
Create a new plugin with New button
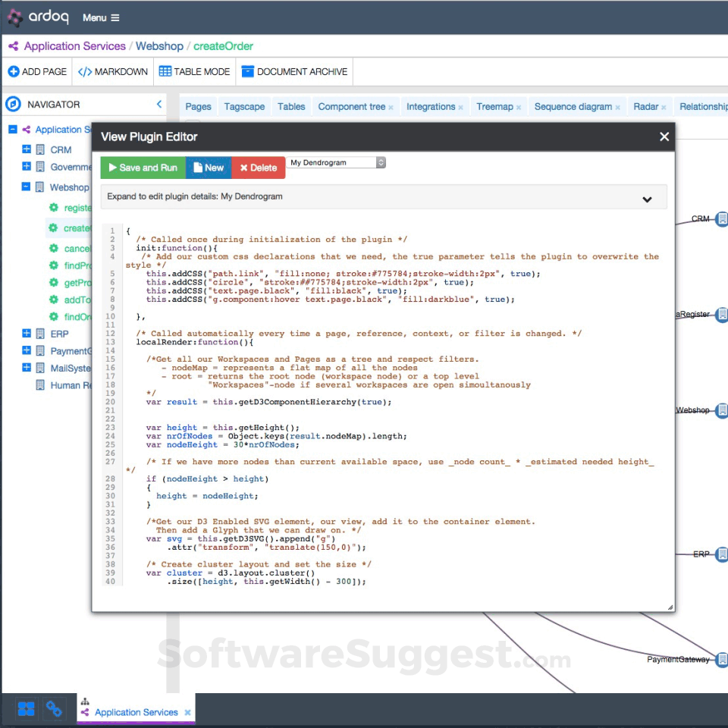(208, 168)
